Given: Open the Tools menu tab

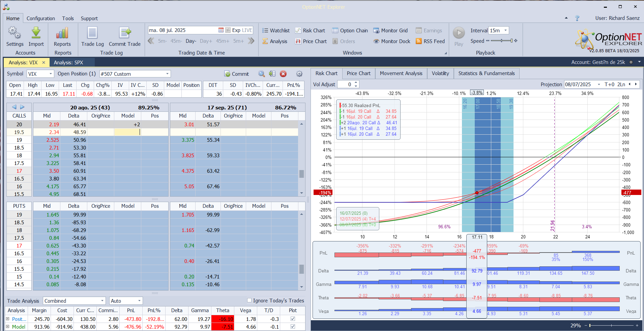Looking at the screenshot, I should (x=68, y=19).
